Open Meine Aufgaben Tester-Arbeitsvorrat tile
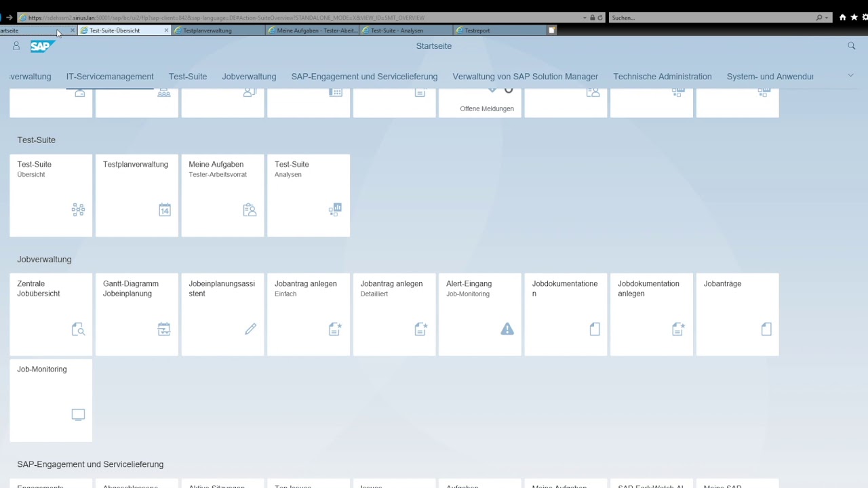The height and width of the screenshot is (488, 868). [x=222, y=195]
